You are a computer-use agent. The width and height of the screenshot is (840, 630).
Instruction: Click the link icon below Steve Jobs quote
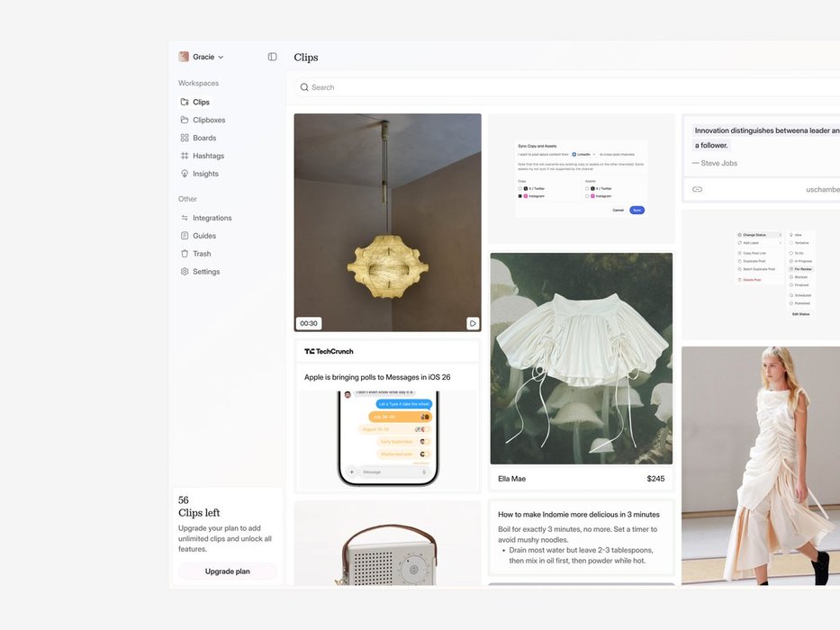click(697, 189)
